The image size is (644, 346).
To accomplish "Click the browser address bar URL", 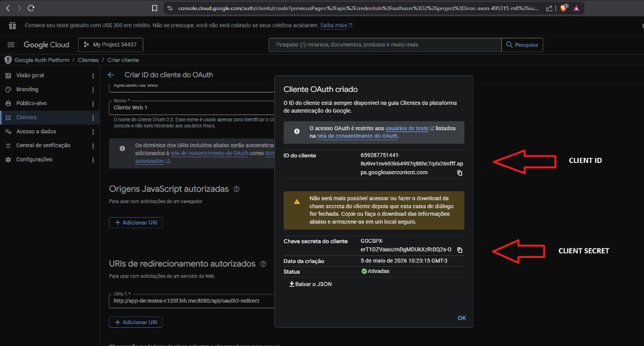I will coord(358,8).
